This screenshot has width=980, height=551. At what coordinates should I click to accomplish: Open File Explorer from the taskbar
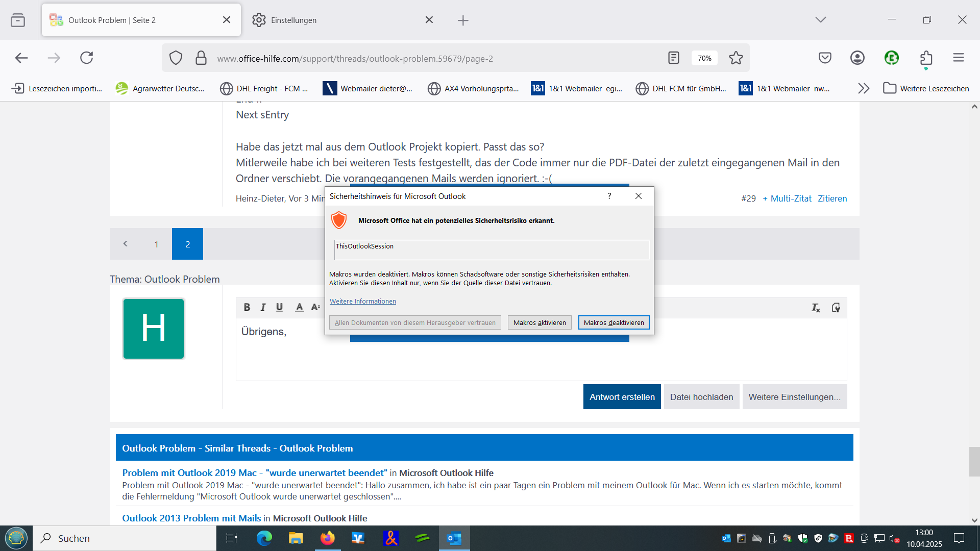point(296,538)
